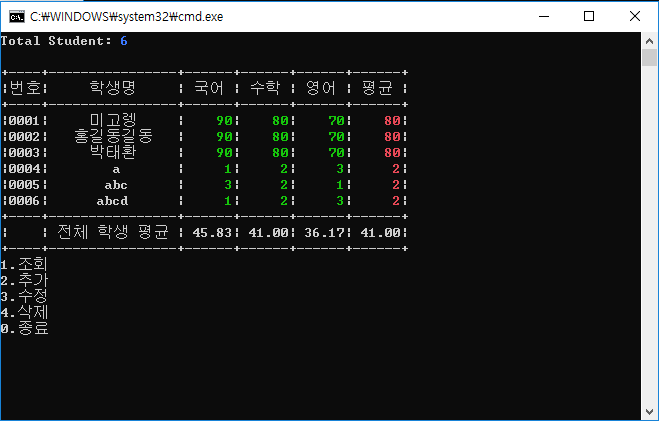The height and width of the screenshot is (421, 659).
Task: Click the 수학 column header
Action: (x=265, y=88)
